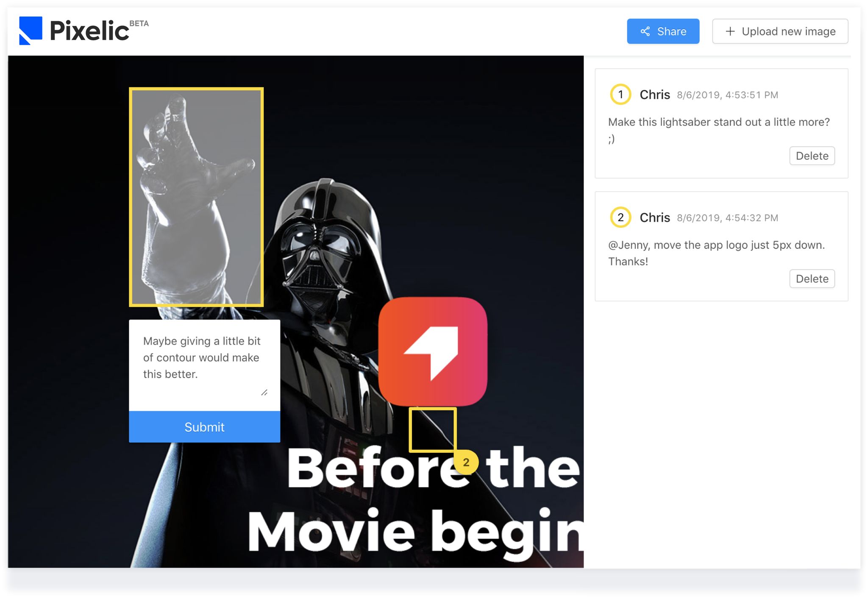Click the share icon inside Share button
The image size is (868, 599).
645,31
